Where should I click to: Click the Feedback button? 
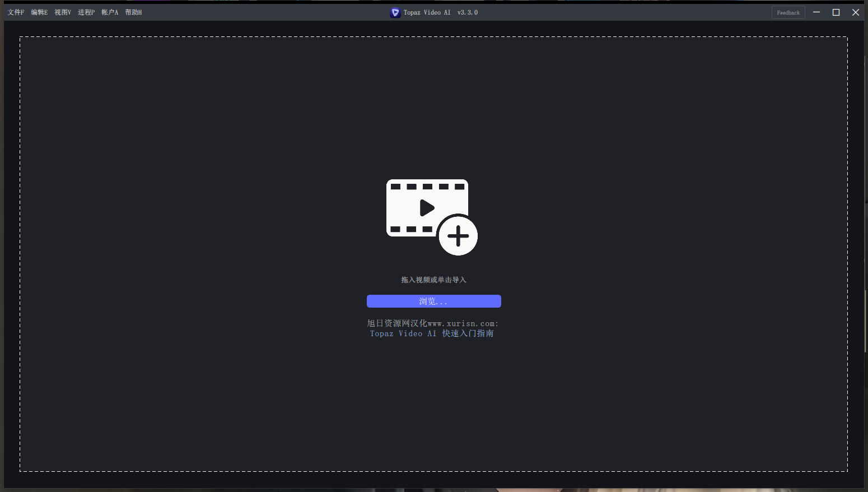(788, 12)
